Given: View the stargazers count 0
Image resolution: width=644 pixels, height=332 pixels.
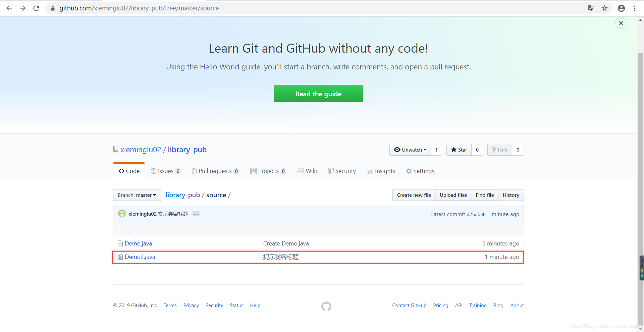Looking at the screenshot, I should tap(477, 150).
